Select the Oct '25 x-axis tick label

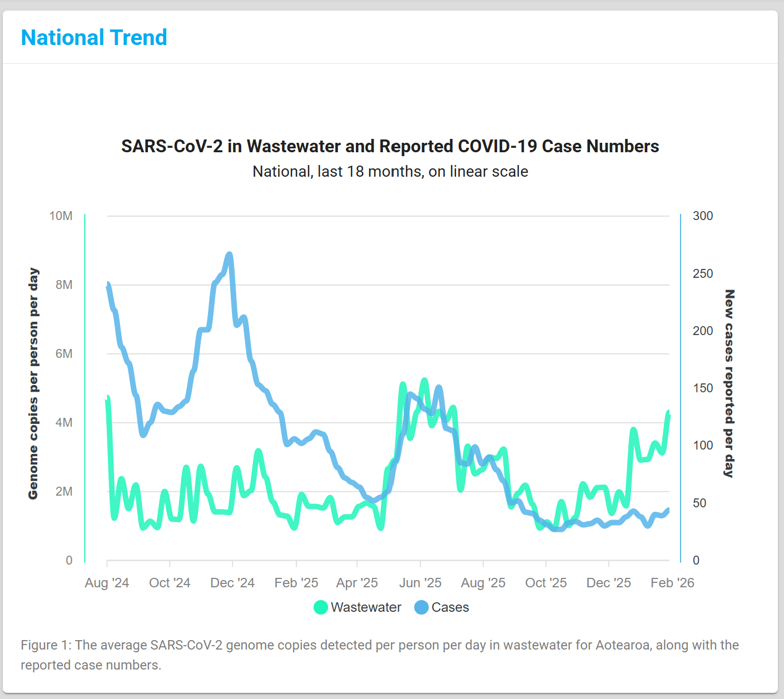coord(545,583)
